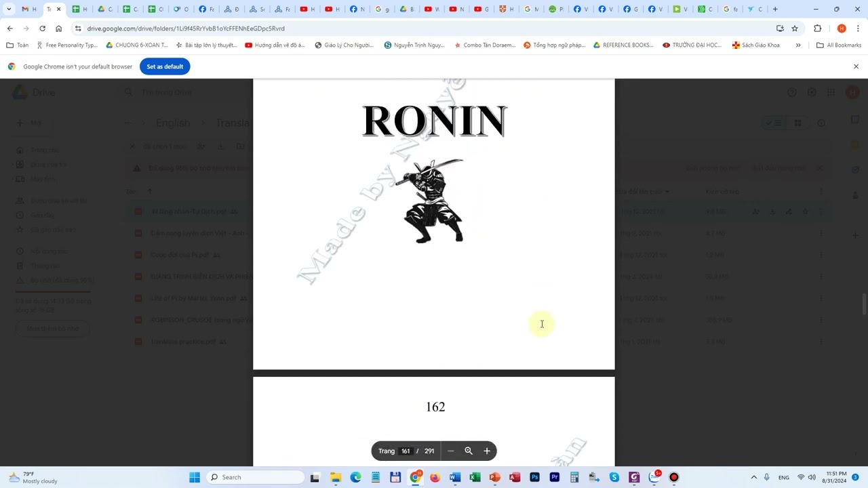Reload the Drive page

click(x=42, y=28)
